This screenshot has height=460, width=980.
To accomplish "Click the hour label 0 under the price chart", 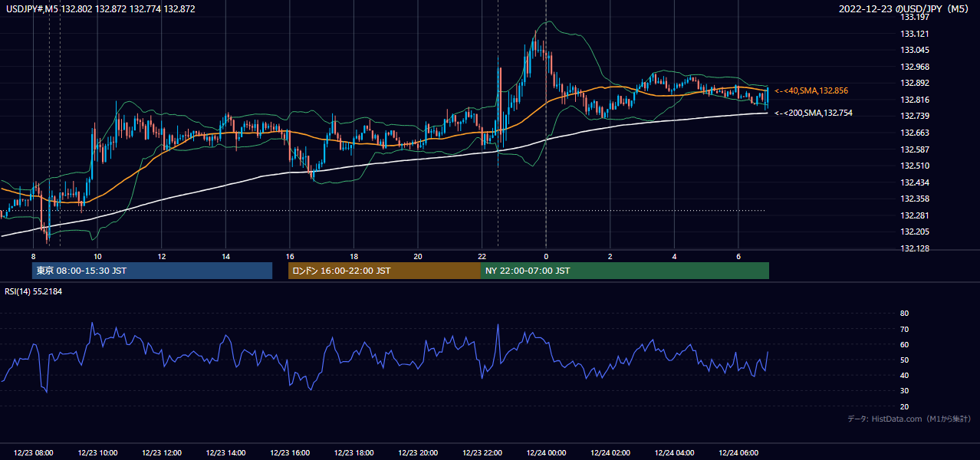I will [x=546, y=256].
